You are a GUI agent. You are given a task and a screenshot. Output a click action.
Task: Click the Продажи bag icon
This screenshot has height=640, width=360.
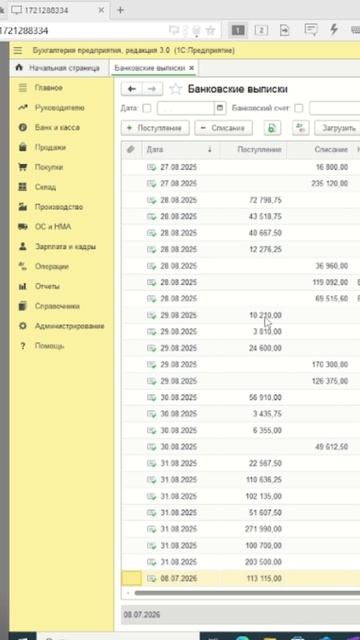pos(23,147)
